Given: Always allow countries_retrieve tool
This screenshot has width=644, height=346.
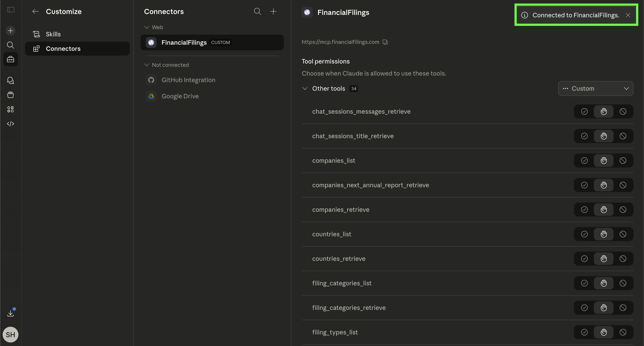Looking at the screenshot, I should (x=584, y=258).
